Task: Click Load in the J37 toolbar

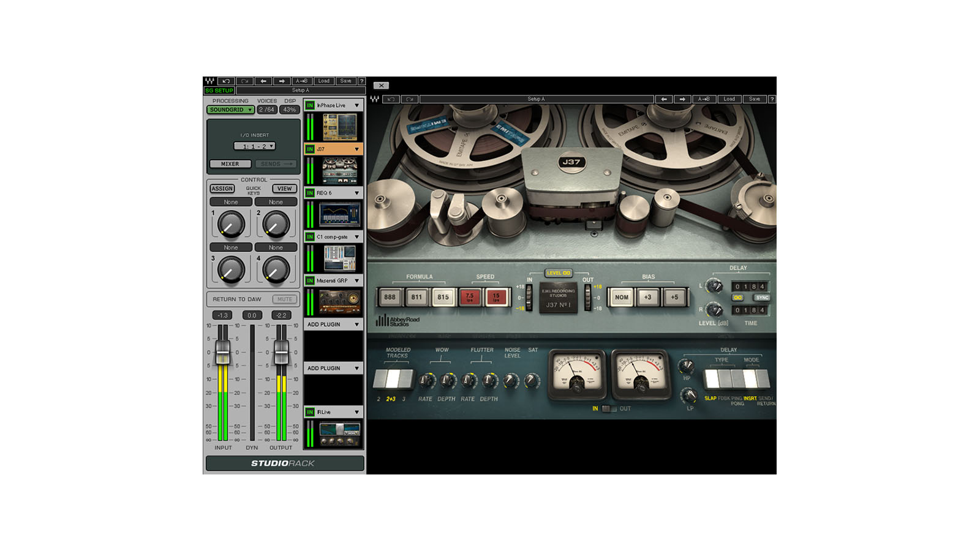Action: point(729,99)
